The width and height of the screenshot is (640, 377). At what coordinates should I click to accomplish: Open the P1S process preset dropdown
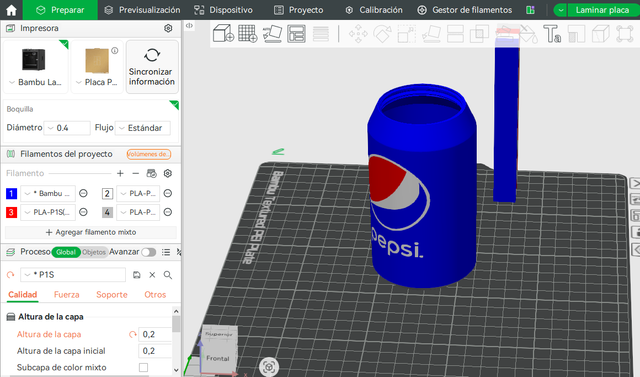point(73,275)
